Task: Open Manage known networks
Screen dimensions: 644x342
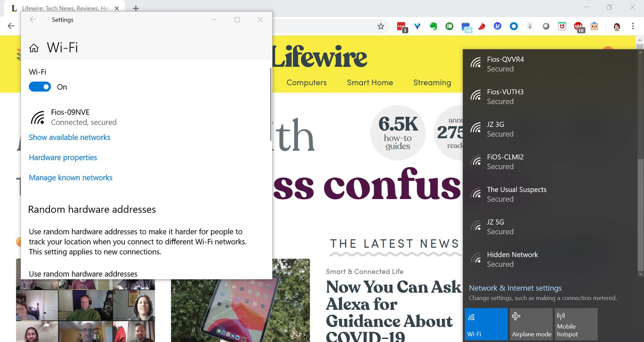Action: click(70, 178)
